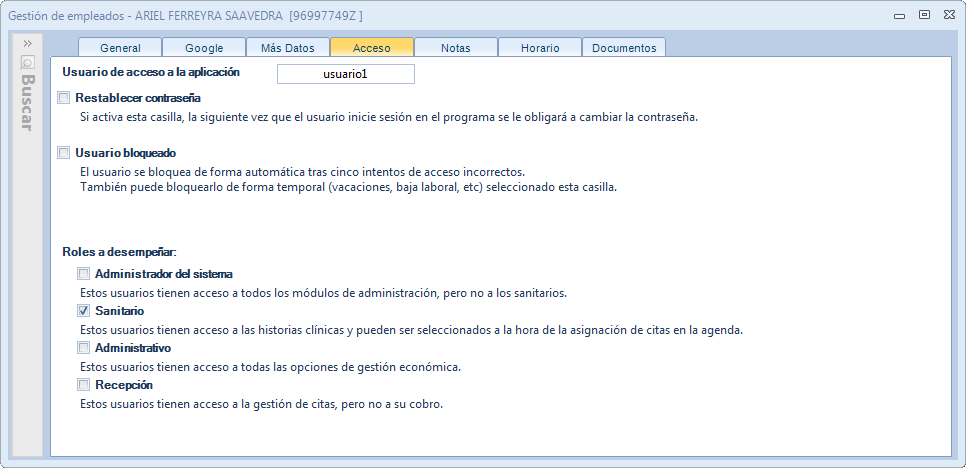Show the Notas tab

[x=456, y=48]
